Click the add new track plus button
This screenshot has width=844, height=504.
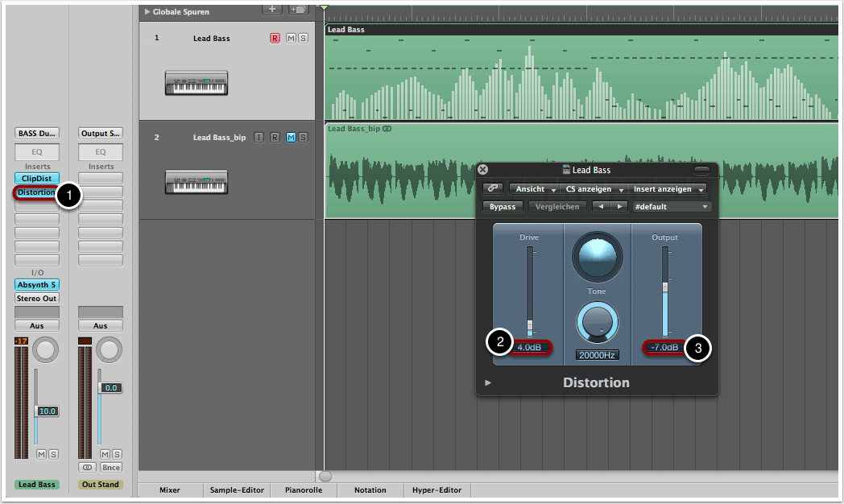[273, 10]
